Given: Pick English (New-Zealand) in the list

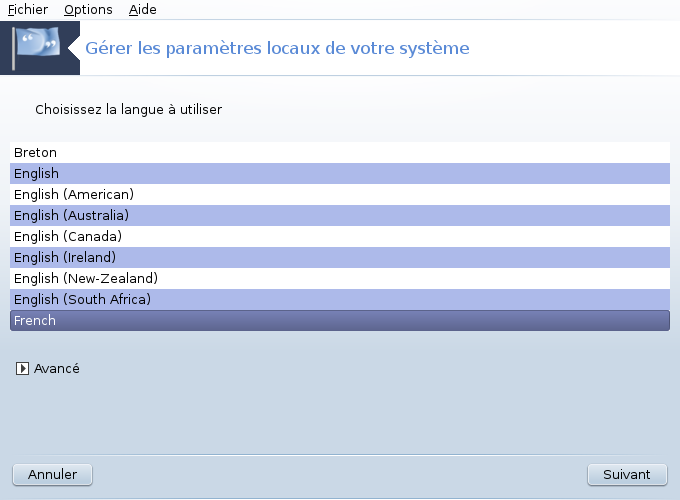Looking at the screenshot, I should [x=340, y=278].
